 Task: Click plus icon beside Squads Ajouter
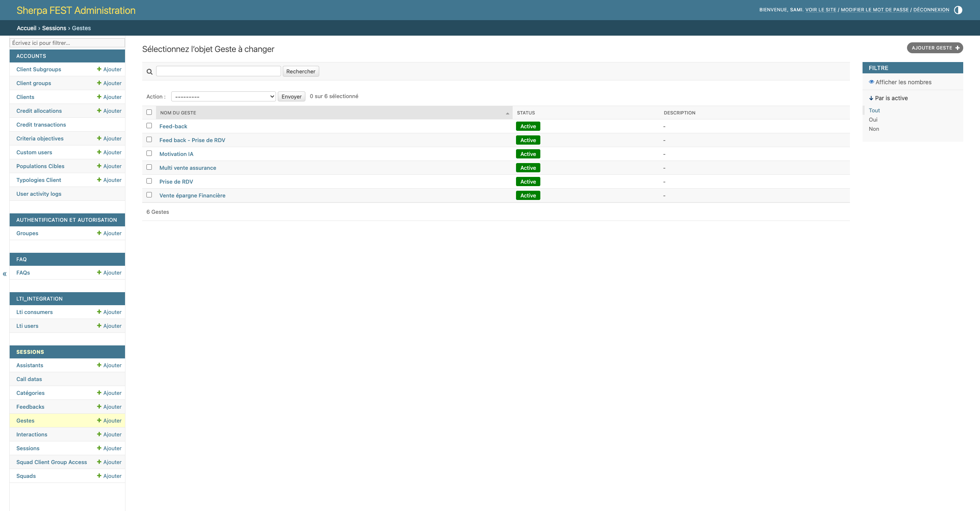point(99,476)
